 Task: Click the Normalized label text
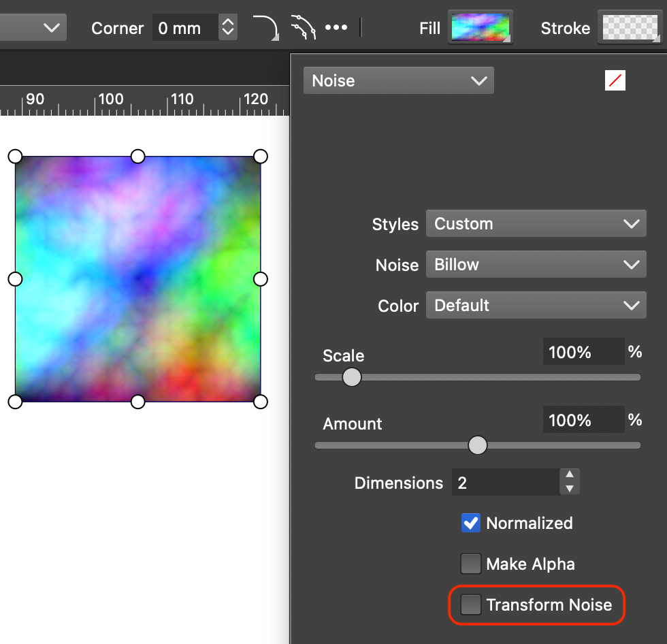[x=530, y=524]
